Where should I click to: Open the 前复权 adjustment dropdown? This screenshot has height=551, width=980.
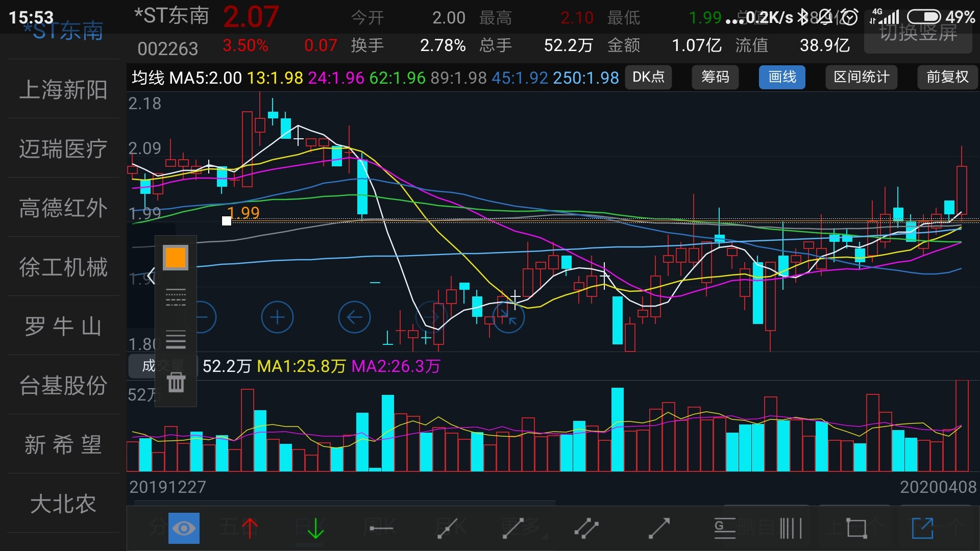click(x=947, y=77)
